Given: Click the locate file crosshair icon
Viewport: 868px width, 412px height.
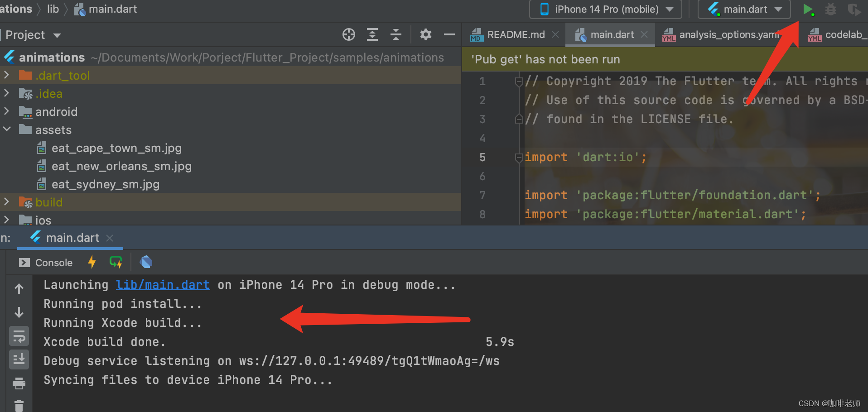Looking at the screenshot, I should tap(348, 34).
